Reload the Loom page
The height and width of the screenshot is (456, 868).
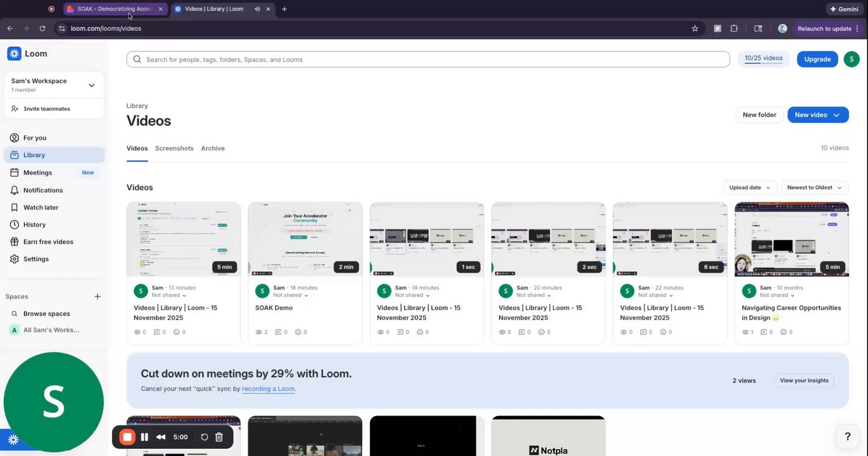pos(42,28)
